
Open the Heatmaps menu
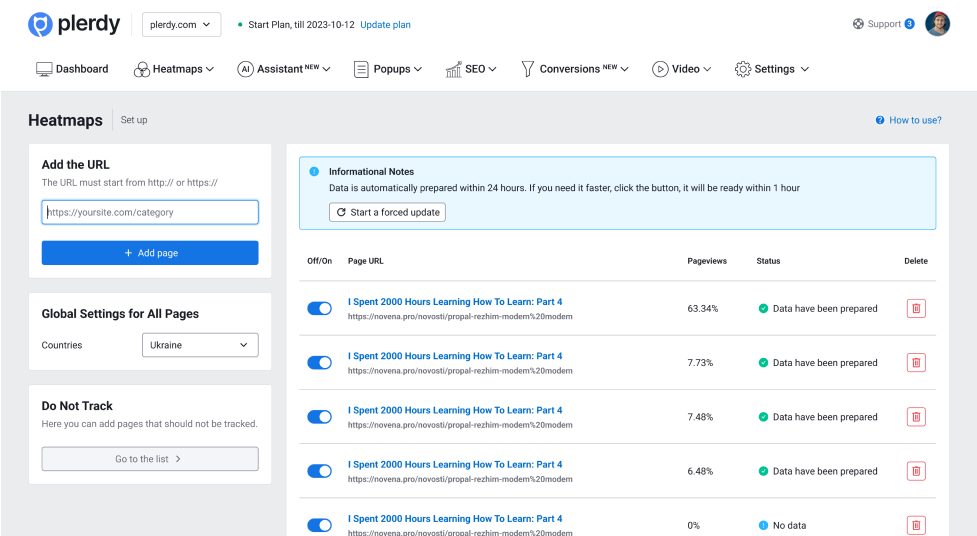pyautogui.click(x=177, y=69)
